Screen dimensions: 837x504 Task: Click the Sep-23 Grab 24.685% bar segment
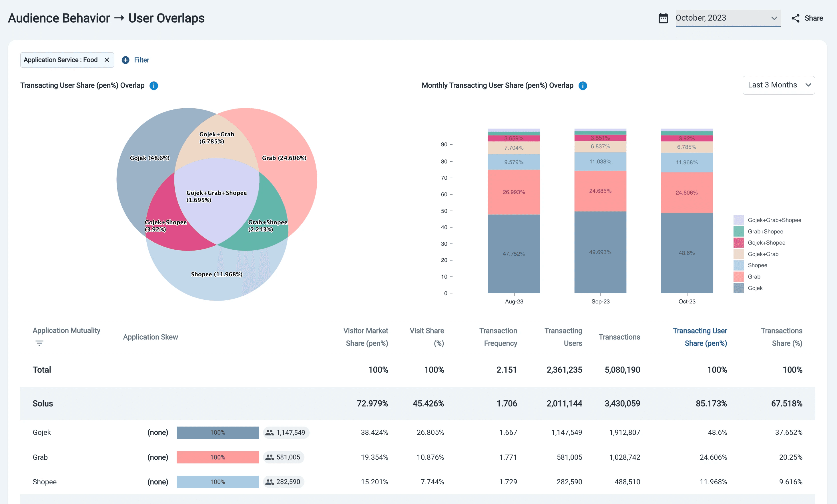(600, 191)
